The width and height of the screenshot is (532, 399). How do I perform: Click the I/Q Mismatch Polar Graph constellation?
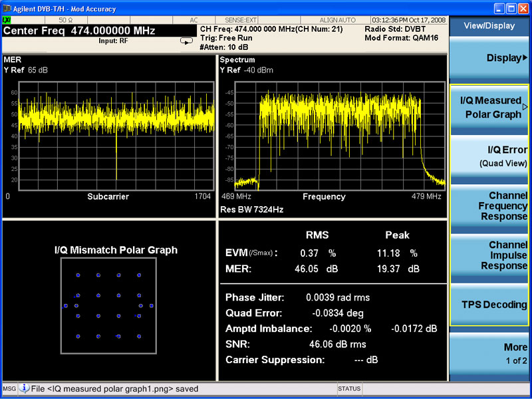click(x=108, y=305)
